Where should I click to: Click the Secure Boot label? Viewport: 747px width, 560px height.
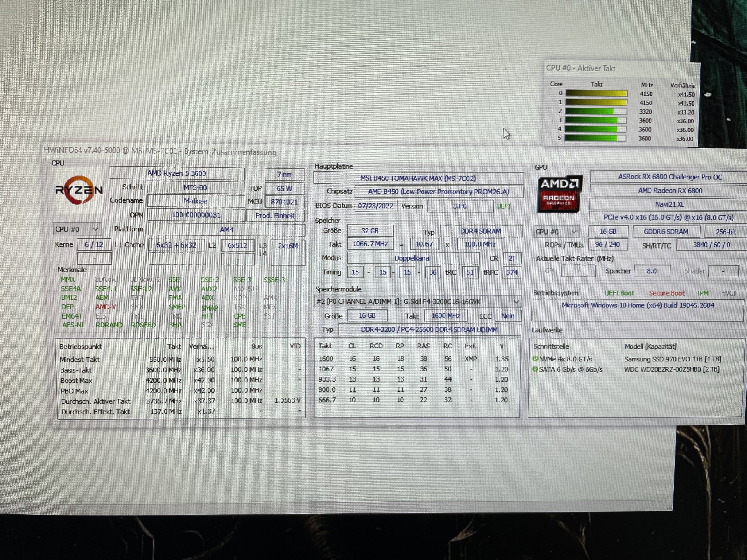pyautogui.click(x=666, y=293)
